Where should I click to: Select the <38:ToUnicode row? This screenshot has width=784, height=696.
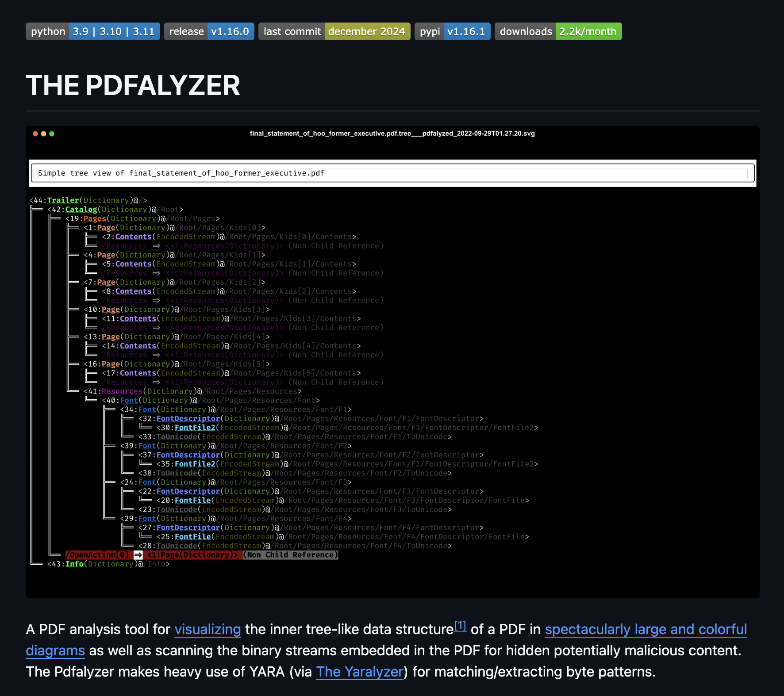[295, 473]
